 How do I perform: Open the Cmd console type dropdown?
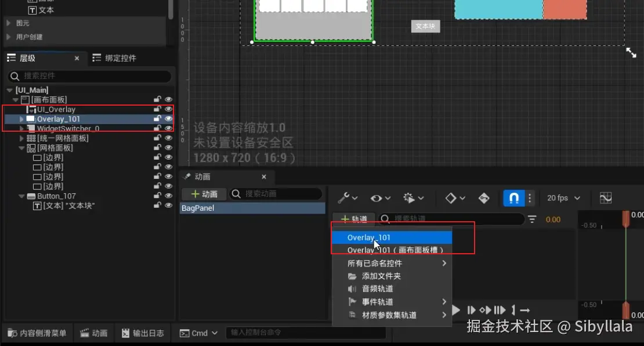(x=199, y=333)
